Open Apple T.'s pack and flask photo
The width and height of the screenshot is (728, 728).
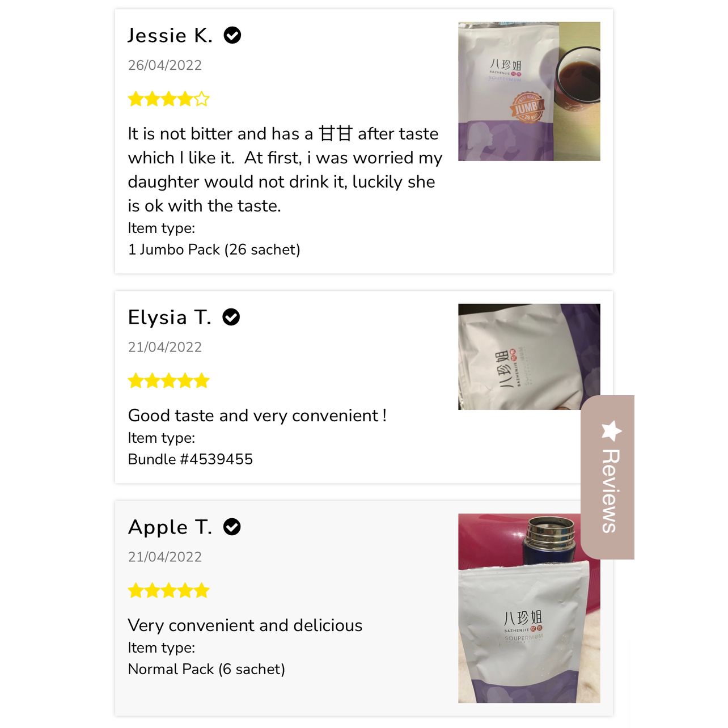pos(529,608)
